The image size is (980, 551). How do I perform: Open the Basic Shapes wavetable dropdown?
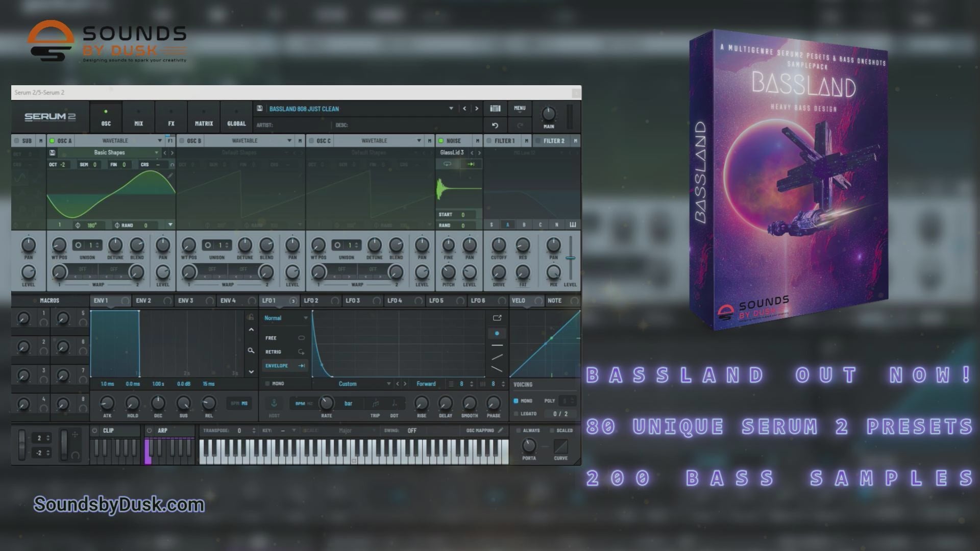click(x=156, y=153)
